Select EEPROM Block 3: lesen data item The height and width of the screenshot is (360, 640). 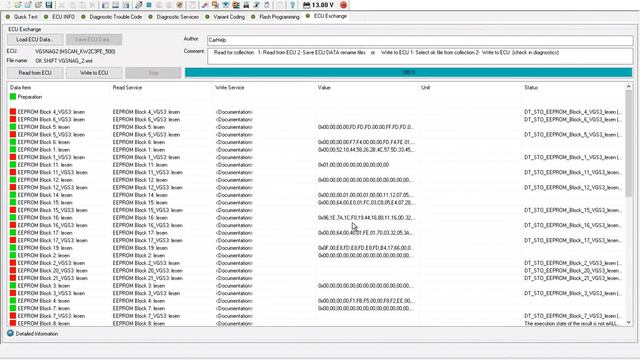click(x=44, y=285)
